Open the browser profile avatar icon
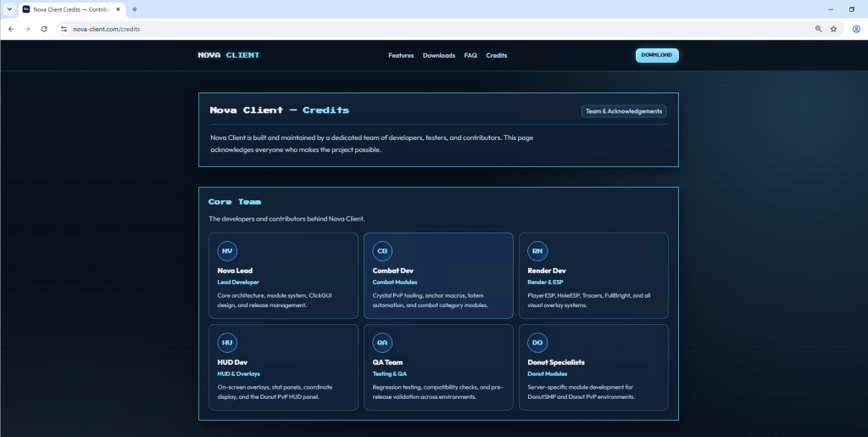The width and height of the screenshot is (868, 437). point(856,29)
